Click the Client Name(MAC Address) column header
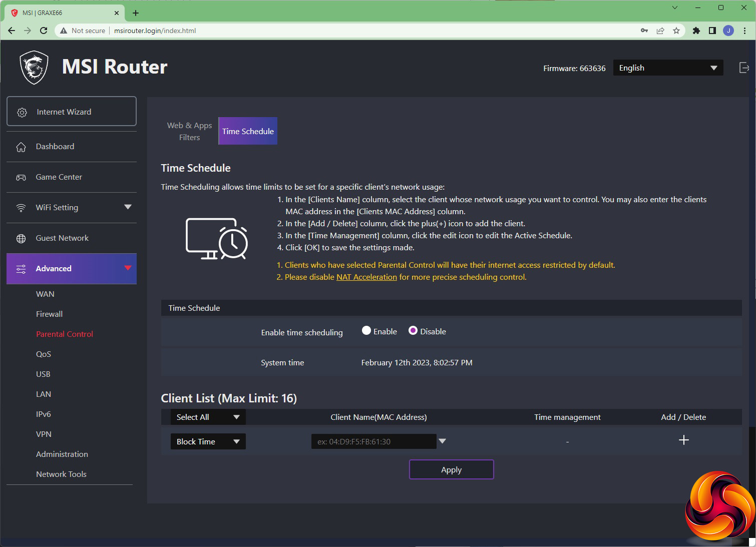This screenshot has height=547, width=756. (x=379, y=417)
